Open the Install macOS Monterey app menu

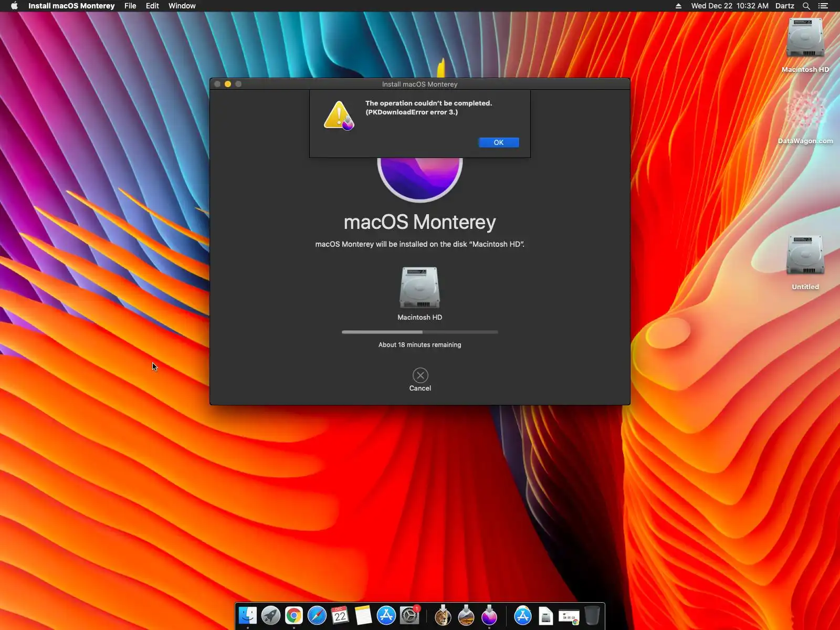(x=71, y=6)
